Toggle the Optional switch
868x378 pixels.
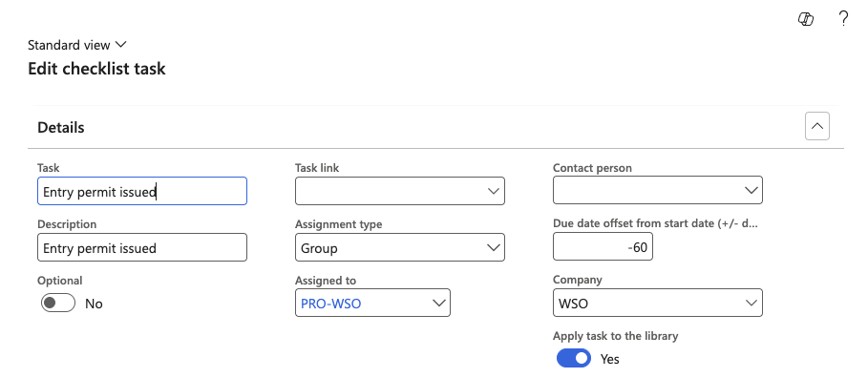point(58,304)
